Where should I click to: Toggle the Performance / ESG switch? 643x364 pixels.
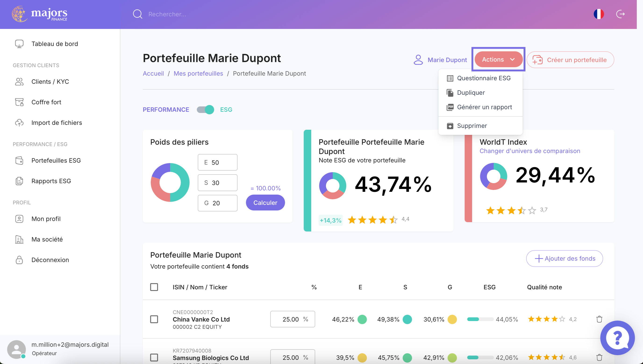pos(205,109)
